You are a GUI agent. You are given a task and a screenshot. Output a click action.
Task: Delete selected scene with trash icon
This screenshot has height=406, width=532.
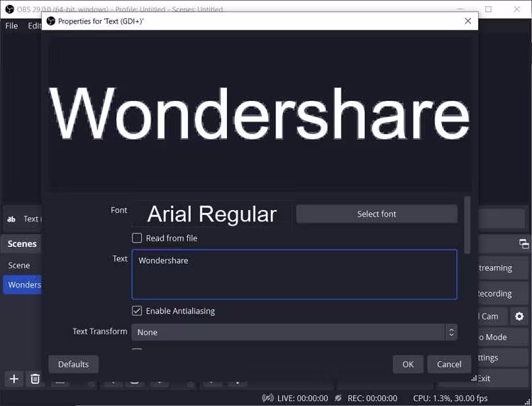(x=35, y=378)
